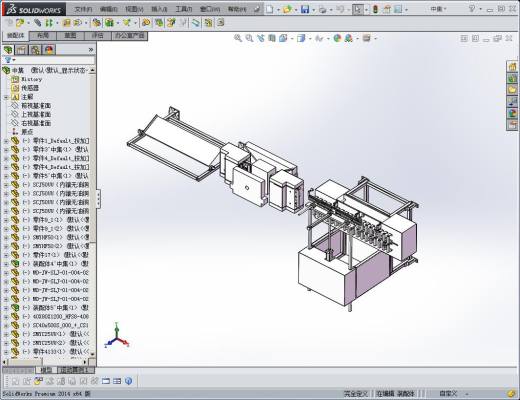Expand the manager tabs with » chevron

(x=91, y=50)
